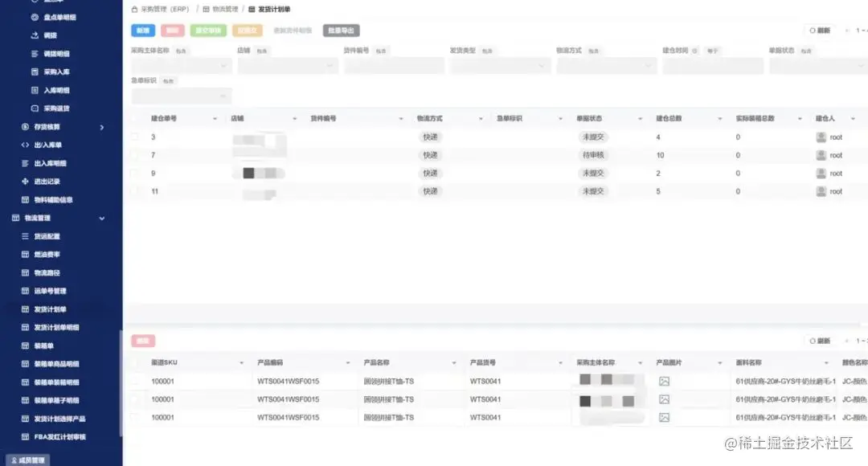Open the 建仓单号 column header arrow
This screenshot has height=466, width=868.
click(215, 119)
